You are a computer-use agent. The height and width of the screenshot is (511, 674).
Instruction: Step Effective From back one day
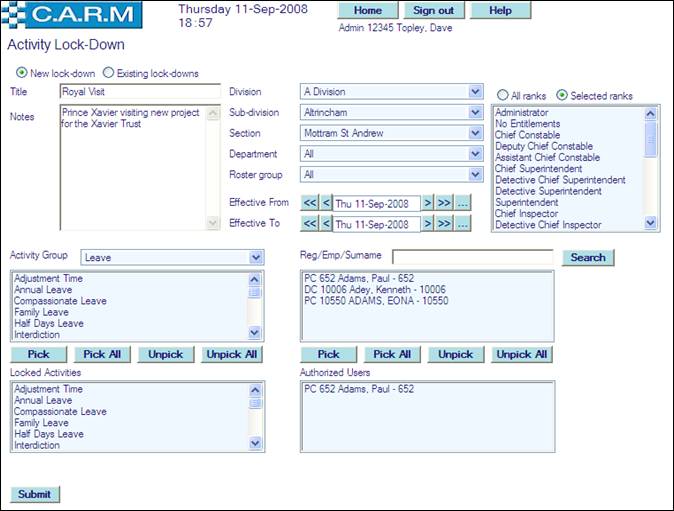click(x=325, y=203)
